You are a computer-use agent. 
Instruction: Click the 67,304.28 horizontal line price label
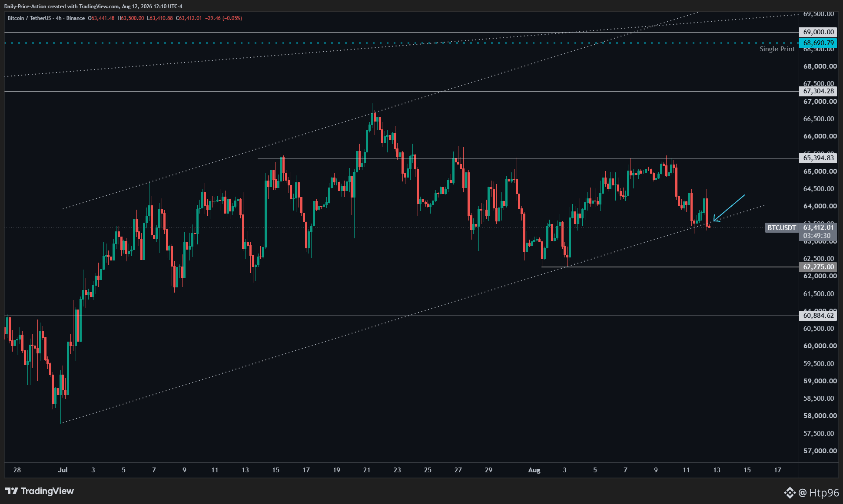tap(818, 91)
